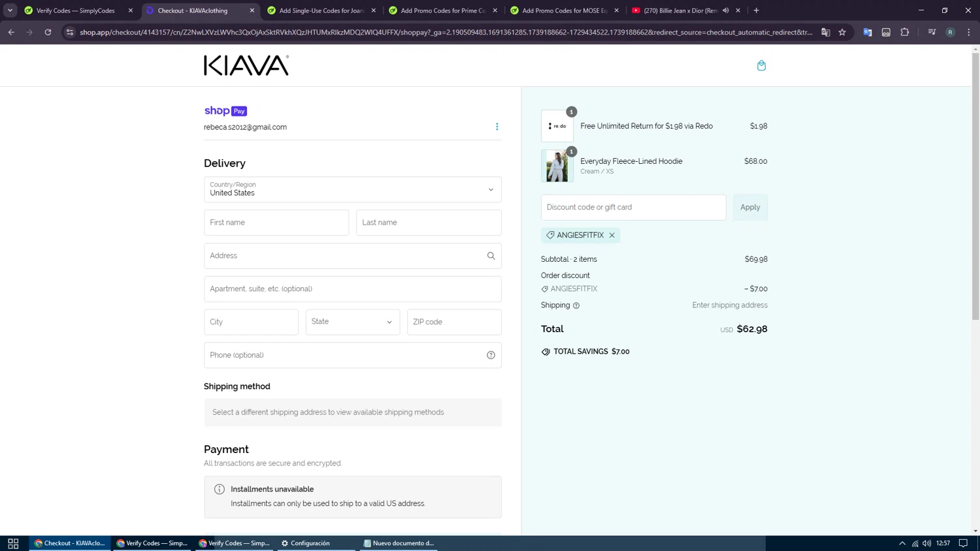Click the Chrome media controls icon

(x=932, y=32)
